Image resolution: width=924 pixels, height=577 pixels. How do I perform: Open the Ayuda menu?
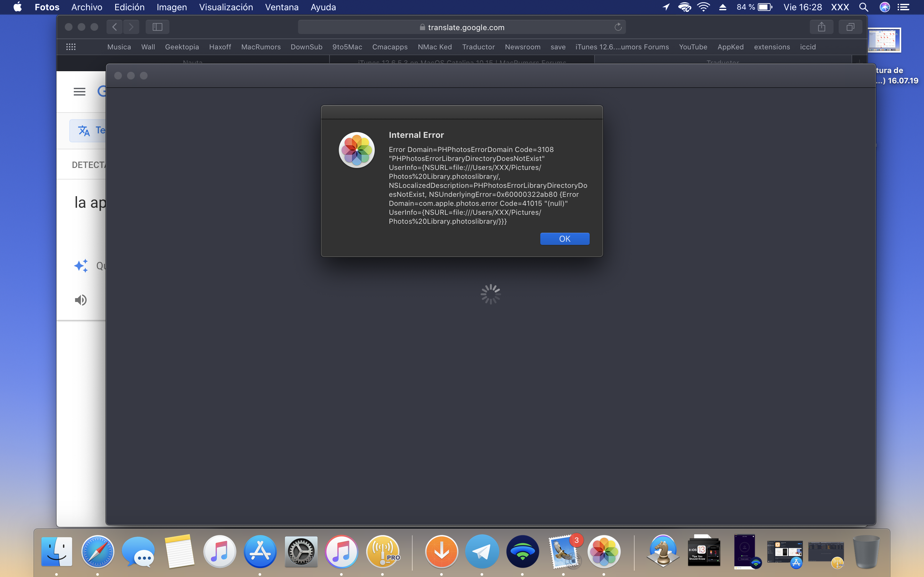pyautogui.click(x=323, y=7)
